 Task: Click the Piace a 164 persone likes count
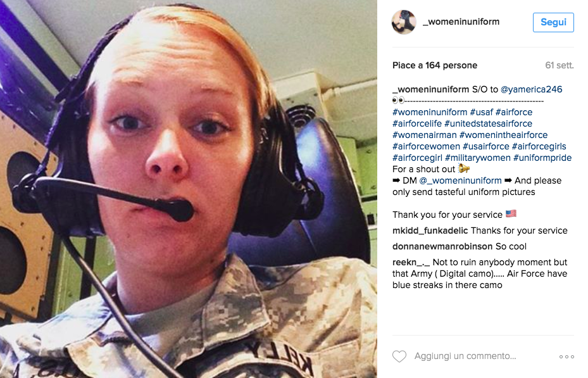tap(435, 65)
